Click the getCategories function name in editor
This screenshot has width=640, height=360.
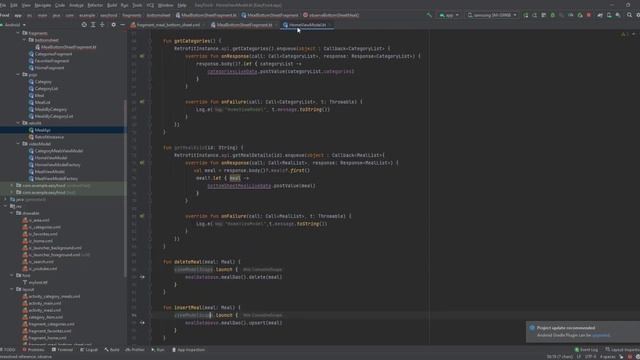coord(192,41)
